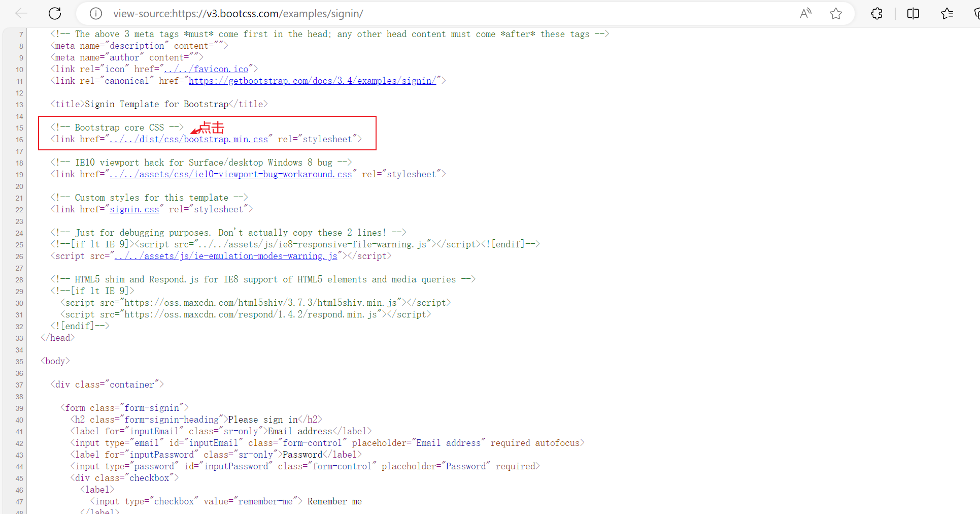The width and height of the screenshot is (980, 514).
Task: Open the getbootstrap.com canonical link
Action: click(x=312, y=81)
